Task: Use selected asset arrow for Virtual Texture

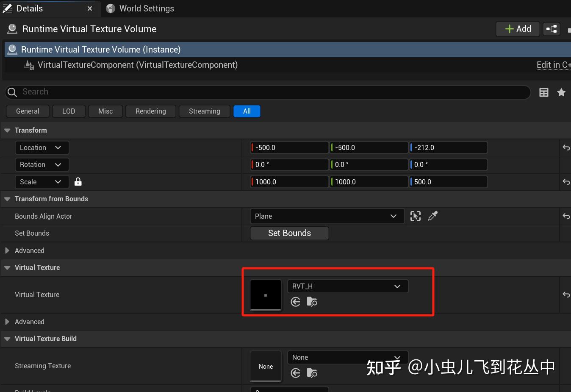Action: (x=296, y=302)
